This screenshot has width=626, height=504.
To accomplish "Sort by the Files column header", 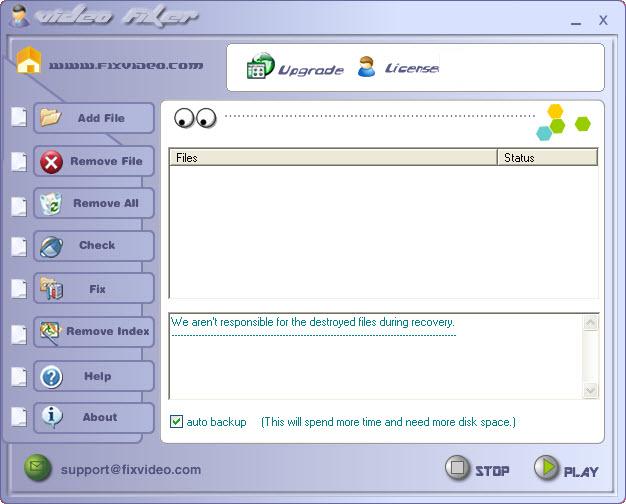I will click(333, 157).
